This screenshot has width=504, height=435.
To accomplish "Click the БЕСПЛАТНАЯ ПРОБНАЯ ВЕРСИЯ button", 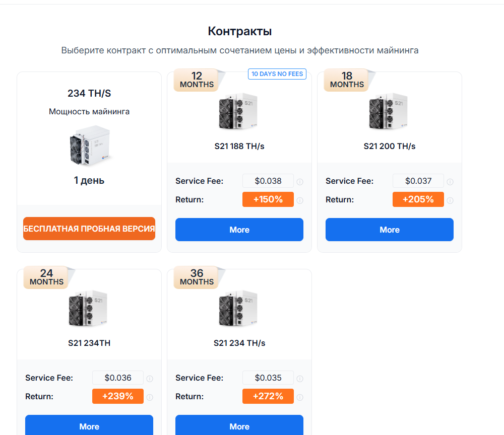I will (89, 229).
